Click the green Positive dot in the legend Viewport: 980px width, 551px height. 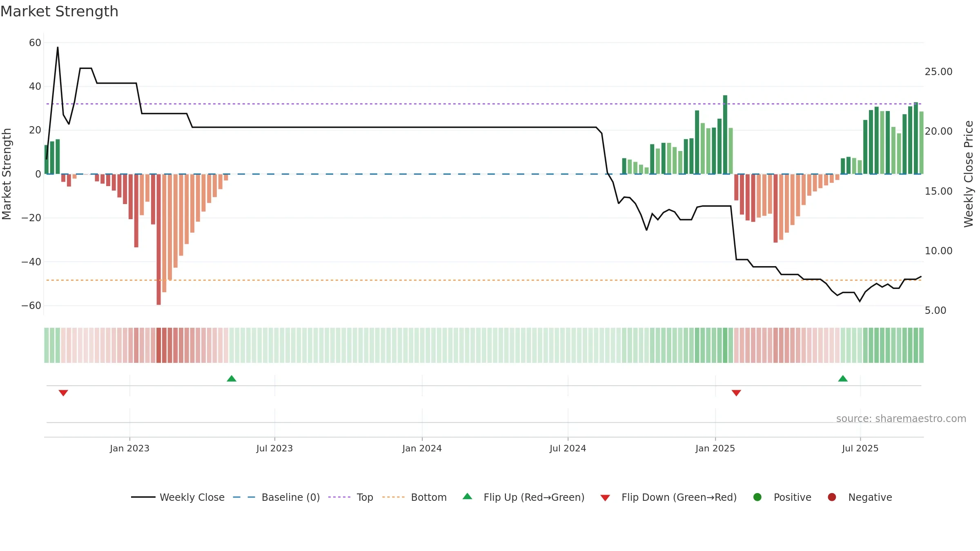point(757,497)
